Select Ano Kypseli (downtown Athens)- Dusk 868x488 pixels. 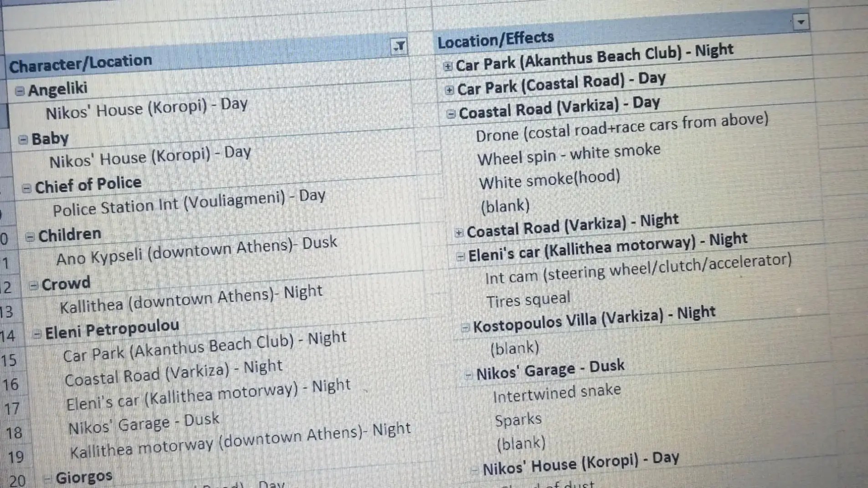click(197, 251)
